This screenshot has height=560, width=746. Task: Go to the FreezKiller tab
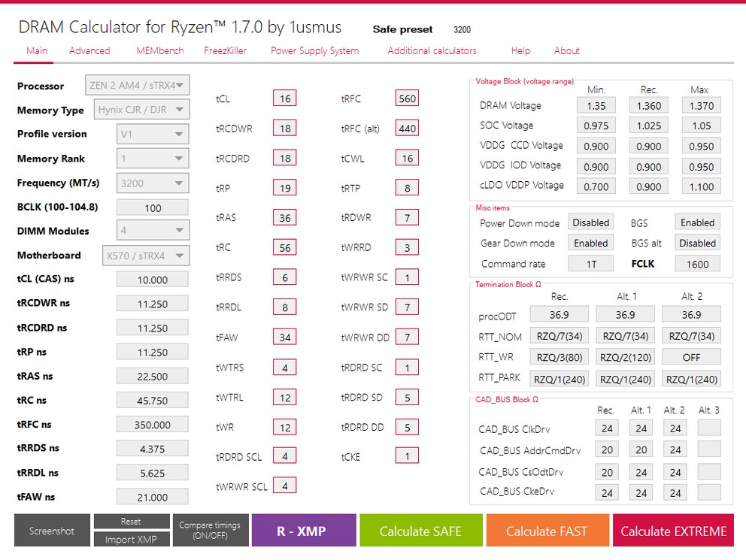pyautogui.click(x=225, y=51)
